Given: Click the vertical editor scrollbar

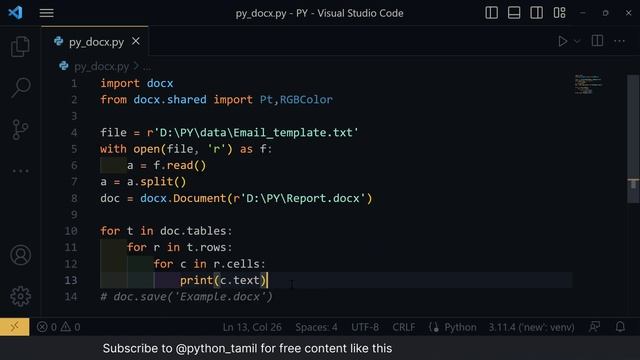Looking at the screenshot, I should (633, 139).
